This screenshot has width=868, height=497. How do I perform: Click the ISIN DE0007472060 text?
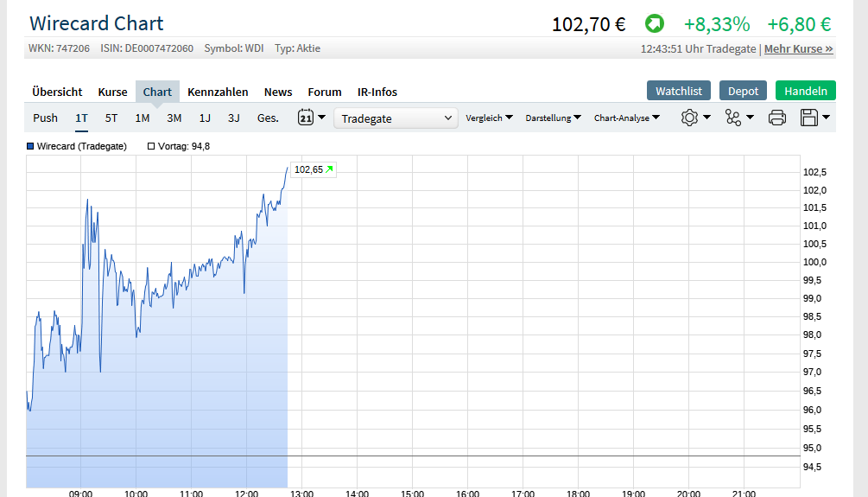coord(147,48)
